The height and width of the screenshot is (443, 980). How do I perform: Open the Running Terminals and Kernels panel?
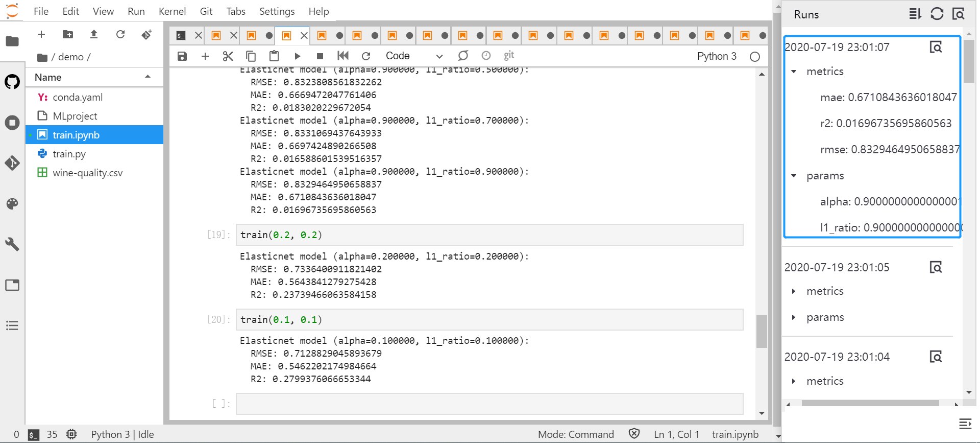pos(12,123)
